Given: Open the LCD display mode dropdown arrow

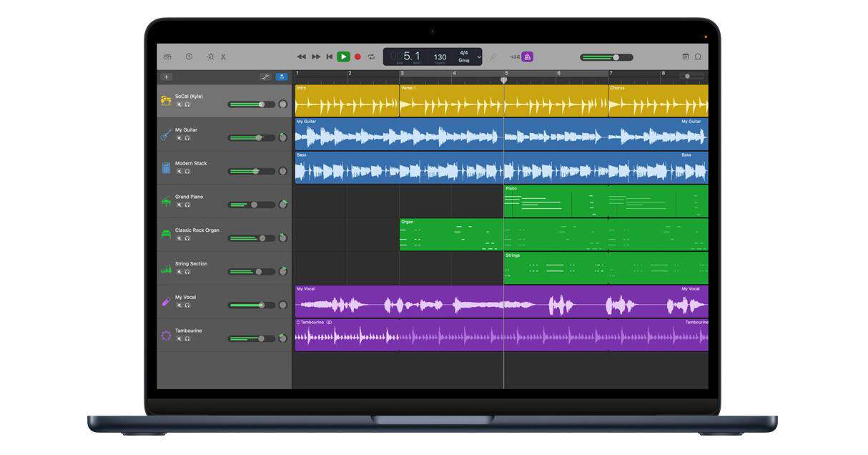Looking at the screenshot, I should (x=478, y=57).
